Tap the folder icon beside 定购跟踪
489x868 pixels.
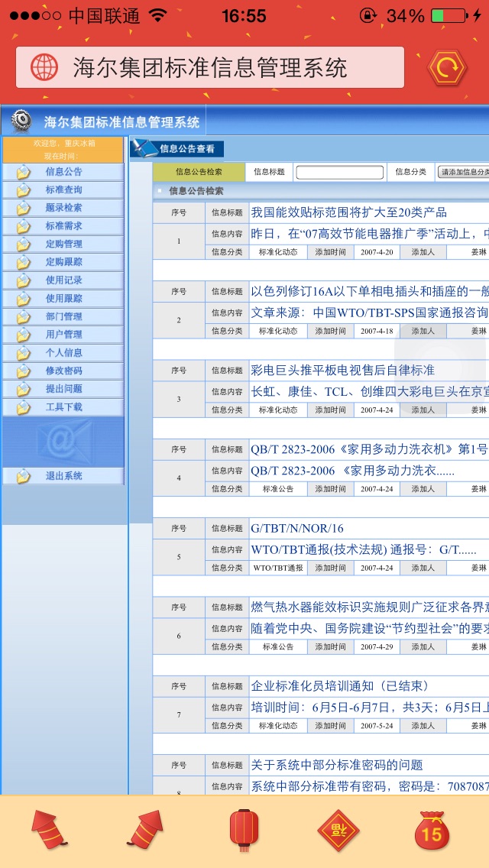[x=23, y=262]
